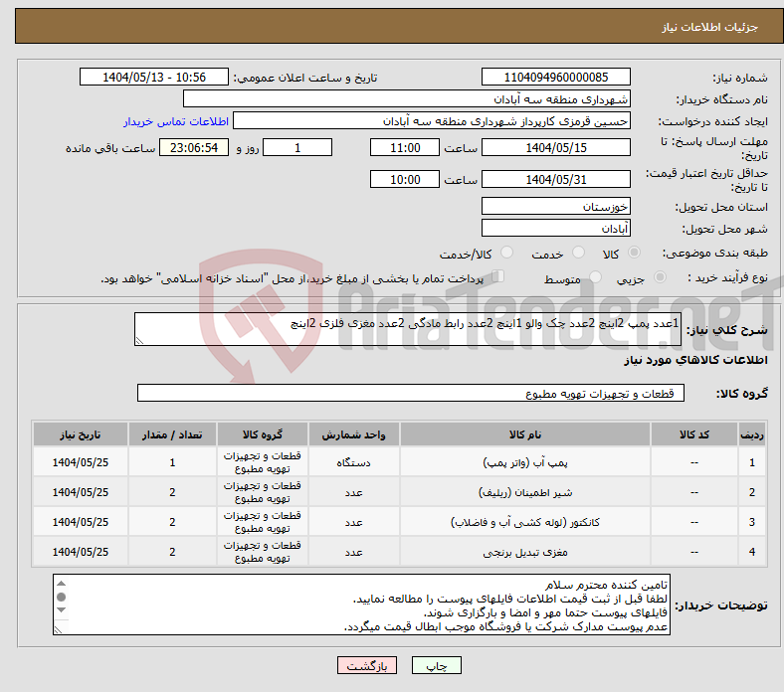Click the validity time field 10:00
The height and width of the screenshot is (692, 784).
[x=405, y=179]
